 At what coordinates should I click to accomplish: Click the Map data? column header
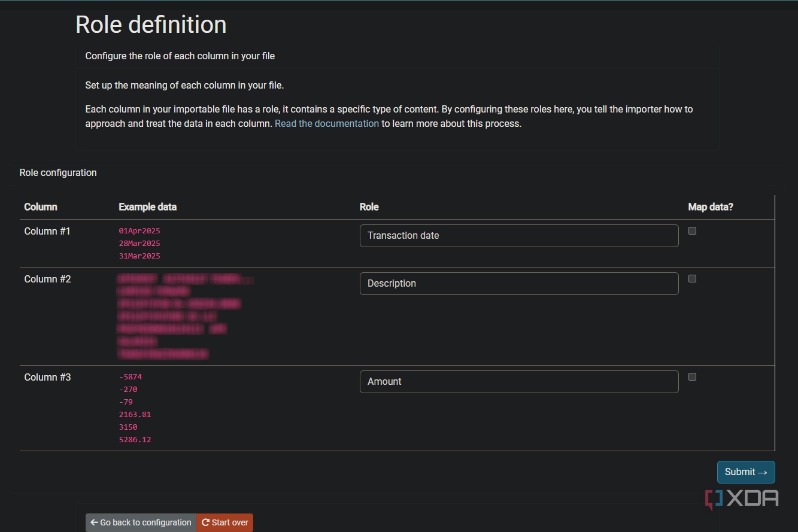tap(711, 207)
